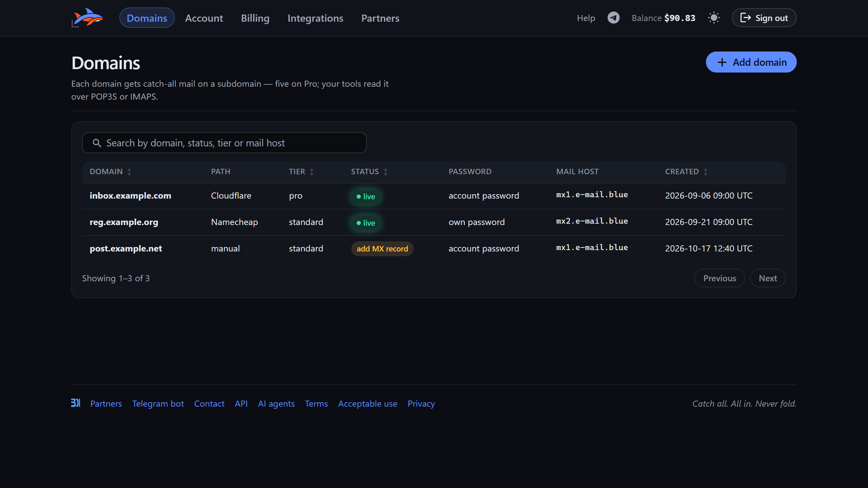Select mail host of post.example.net

(x=592, y=248)
